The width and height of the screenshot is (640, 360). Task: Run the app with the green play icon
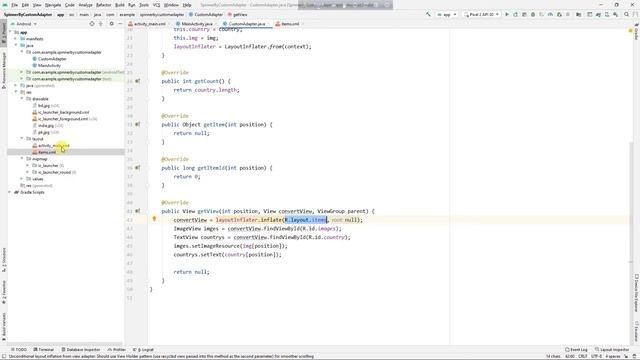click(x=507, y=14)
